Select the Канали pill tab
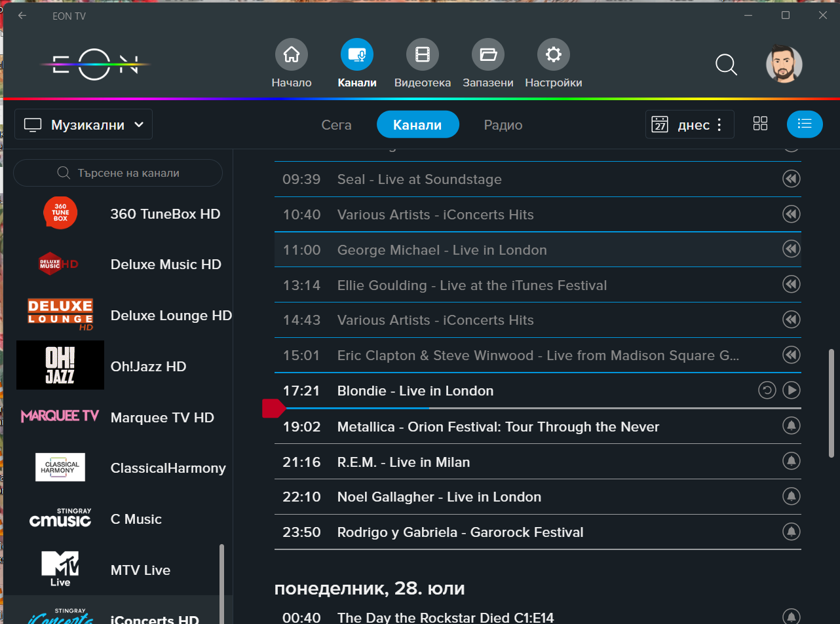 click(417, 124)
